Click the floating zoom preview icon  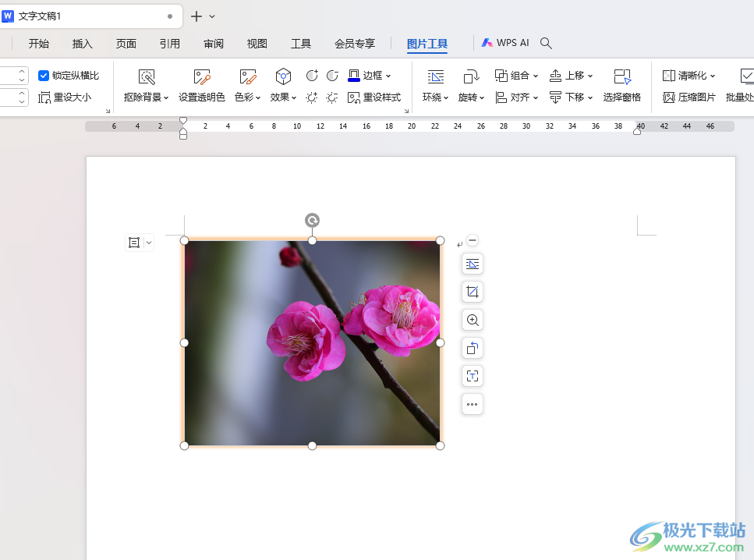(x=473, y=320)
